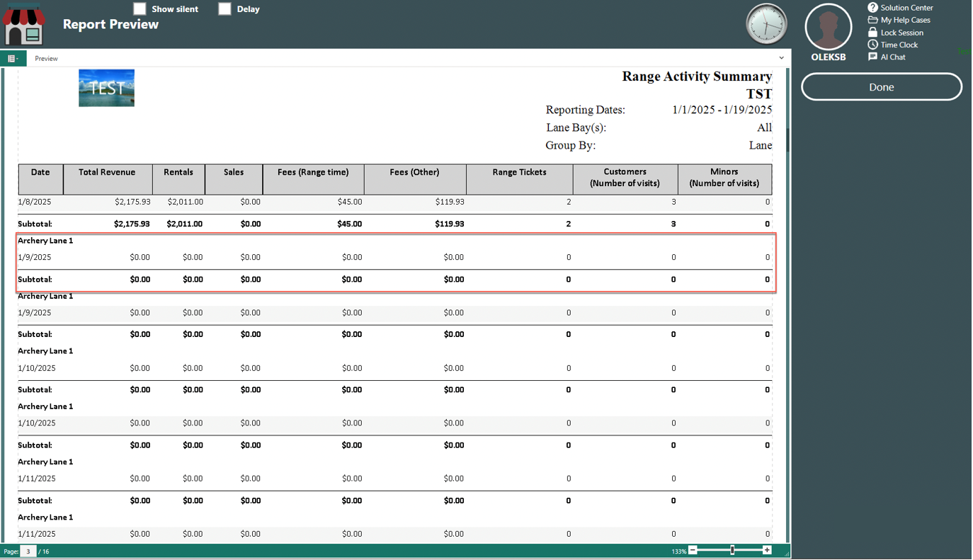Image resolution: width=973 pixels, height=560 pixels.
Task: Click the 'Report Preview' heading
Action: (x=110, y=25)
